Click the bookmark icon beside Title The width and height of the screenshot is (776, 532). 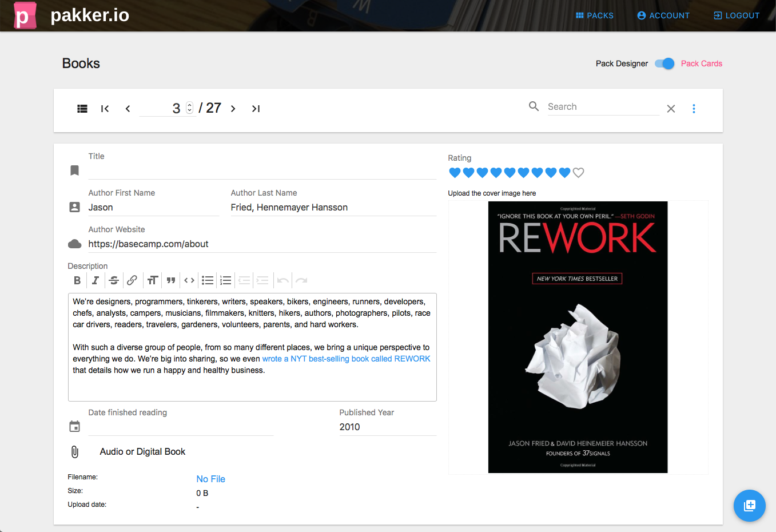[74, 170]
